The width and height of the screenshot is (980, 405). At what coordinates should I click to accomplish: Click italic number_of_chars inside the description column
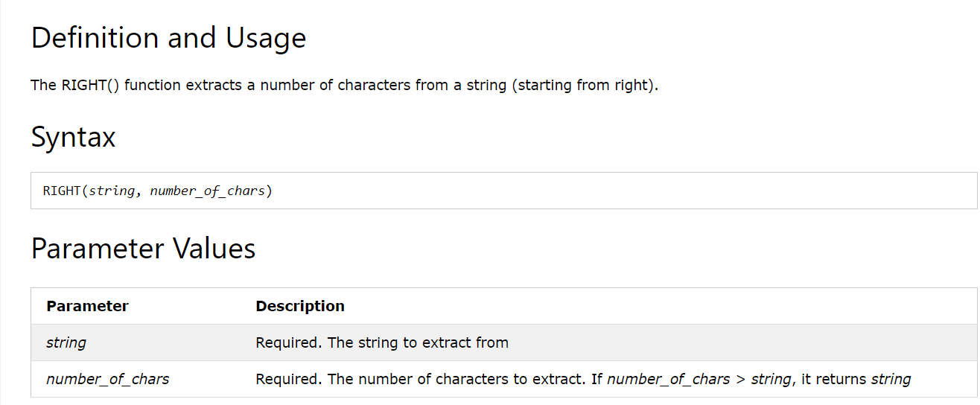pyautogui.click(x=669, y=379)
